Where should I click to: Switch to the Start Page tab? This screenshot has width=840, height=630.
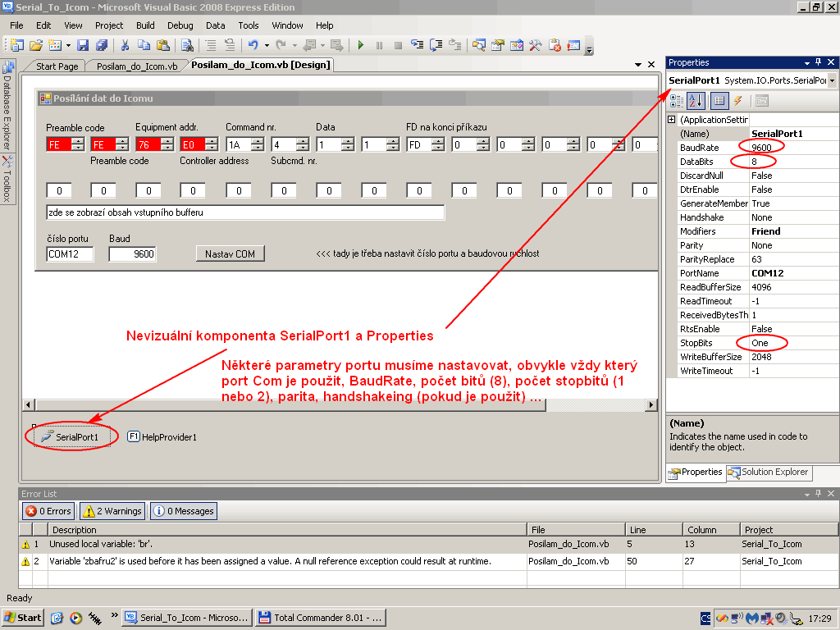(57, 66)
